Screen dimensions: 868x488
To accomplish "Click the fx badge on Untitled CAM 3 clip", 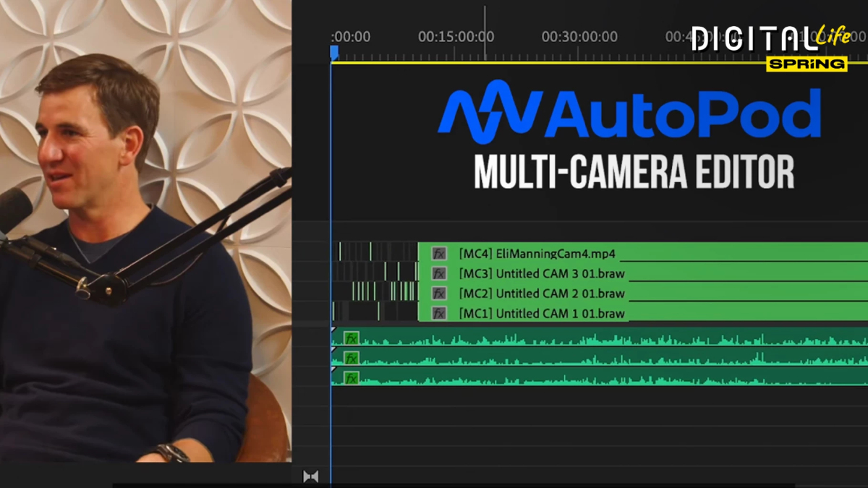I will tap(438, 274).
